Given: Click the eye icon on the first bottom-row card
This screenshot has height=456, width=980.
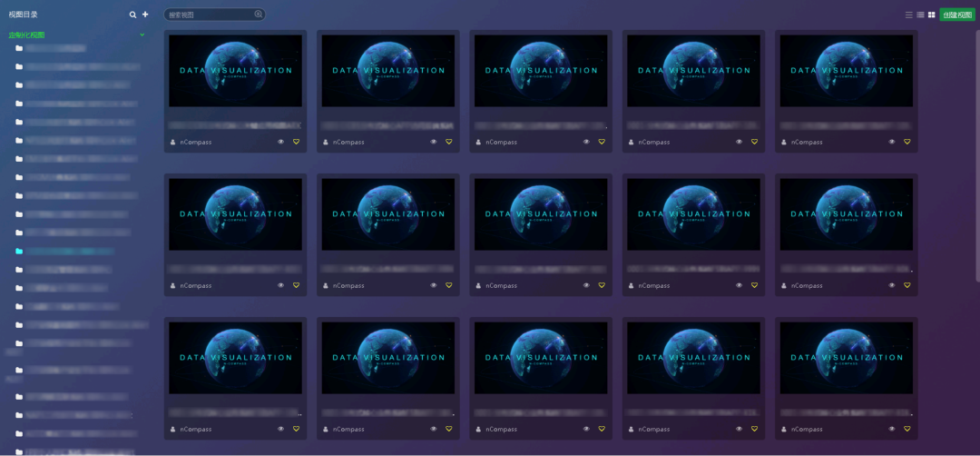Looking at the screenshot, I should [x=280, y=429].
